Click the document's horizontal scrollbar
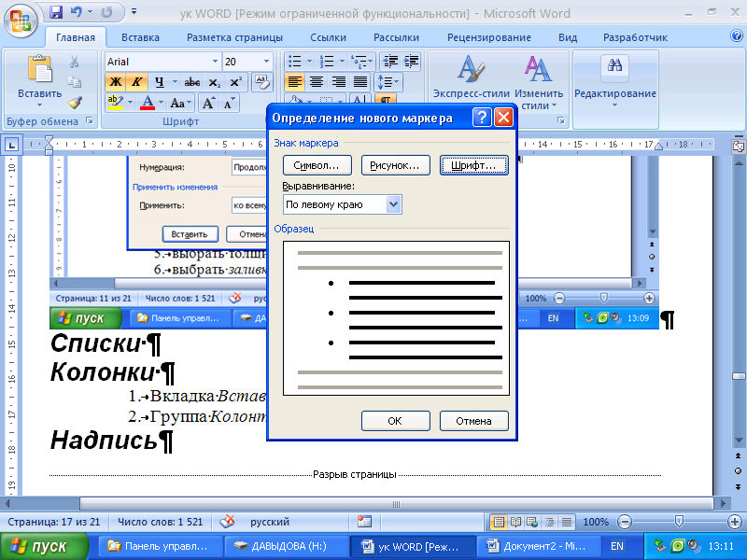 coord(395,503)
